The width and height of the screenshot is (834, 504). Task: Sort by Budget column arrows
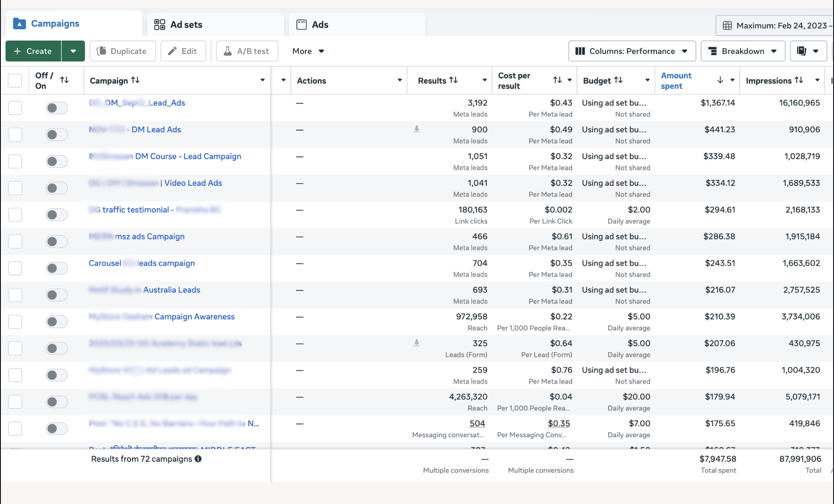[618, 80]
